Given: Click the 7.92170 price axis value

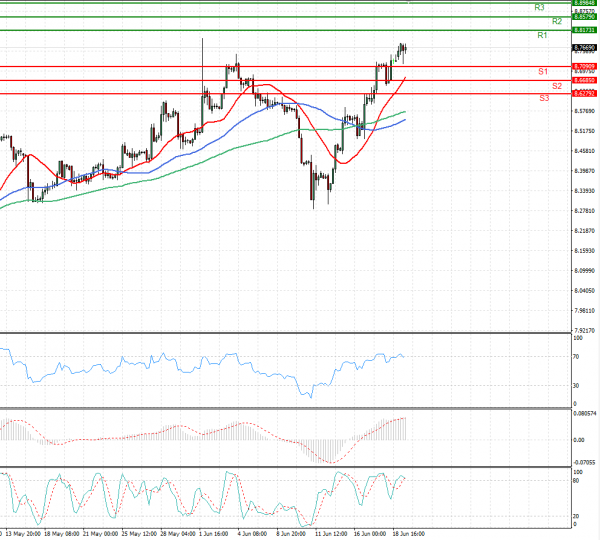Looking at the screenshot, I should 584,330.
